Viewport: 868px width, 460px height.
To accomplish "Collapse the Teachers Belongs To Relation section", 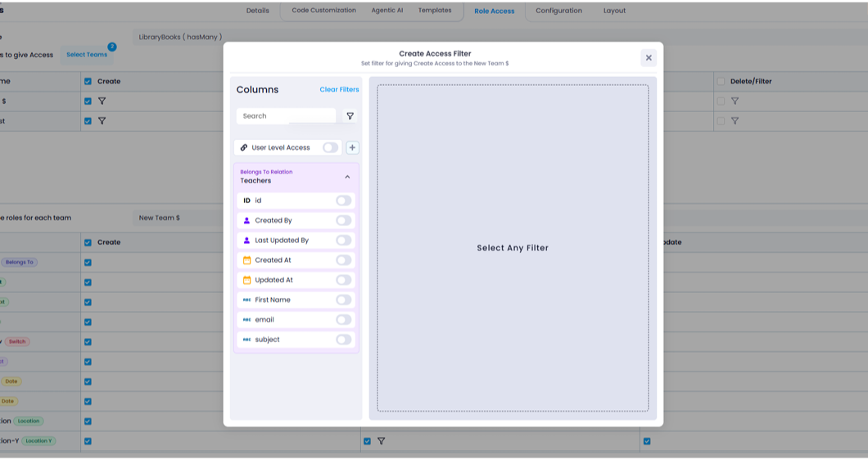I will pos(348,177).
